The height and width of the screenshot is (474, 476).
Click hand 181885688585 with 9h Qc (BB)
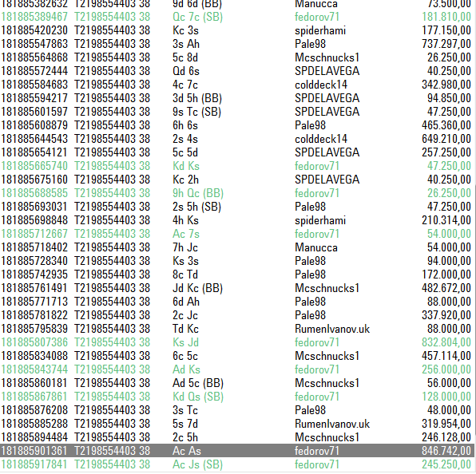pos(236,193)
